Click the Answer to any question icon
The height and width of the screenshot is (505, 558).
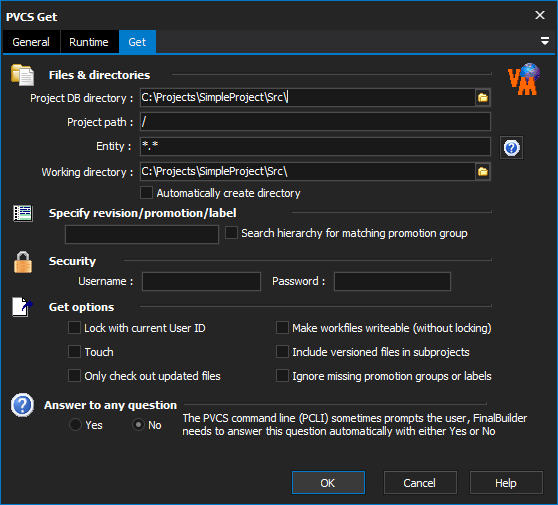pos(22,405)
